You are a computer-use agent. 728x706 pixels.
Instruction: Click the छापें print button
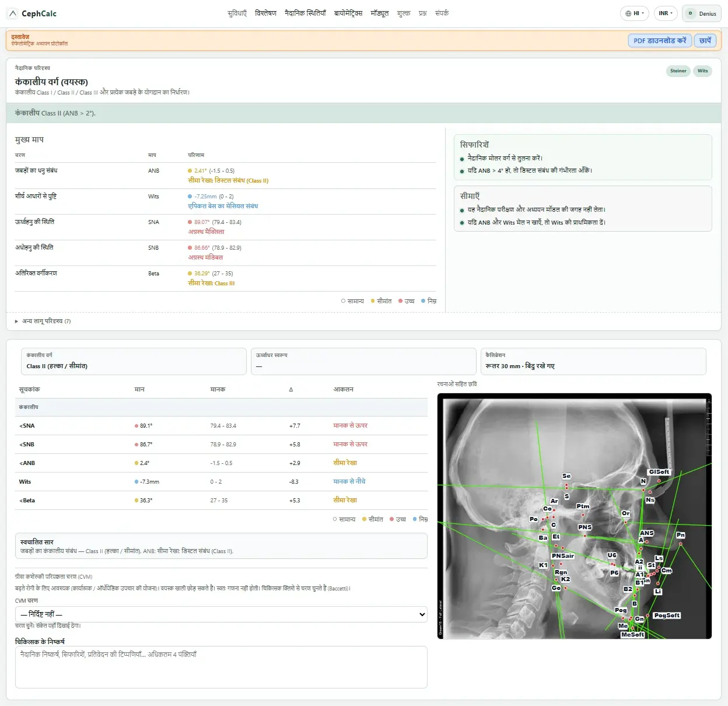tap(705, 41)
